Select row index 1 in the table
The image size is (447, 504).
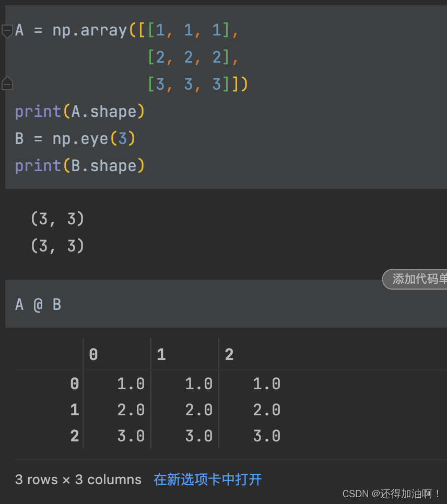coord(75,410)
